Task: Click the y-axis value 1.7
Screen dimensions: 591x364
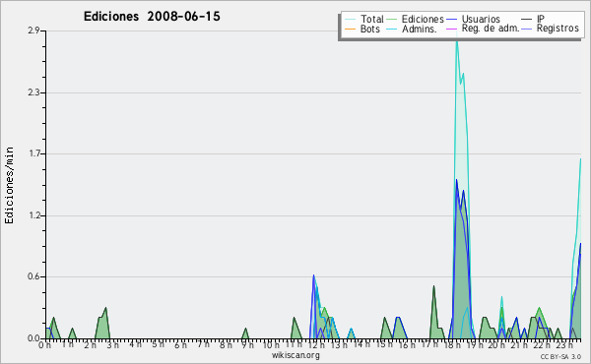Action: [x=33, y=153]
